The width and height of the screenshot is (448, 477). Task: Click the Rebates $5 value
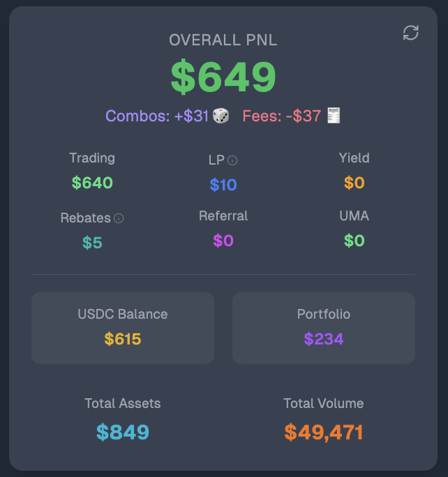pyautogui.click(x=92, y=243)
